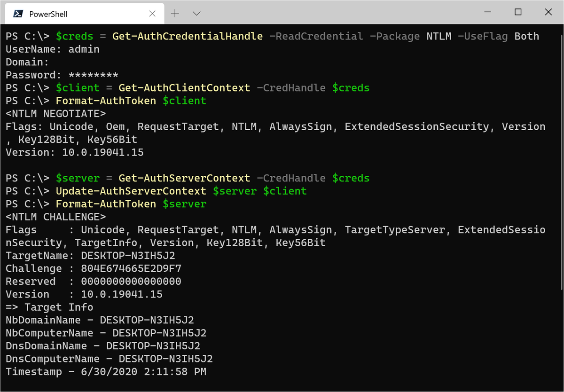Open a new tab with the plus button
Image resolution: width=564 pixels, height=392 pixels.
pos(174,13)
